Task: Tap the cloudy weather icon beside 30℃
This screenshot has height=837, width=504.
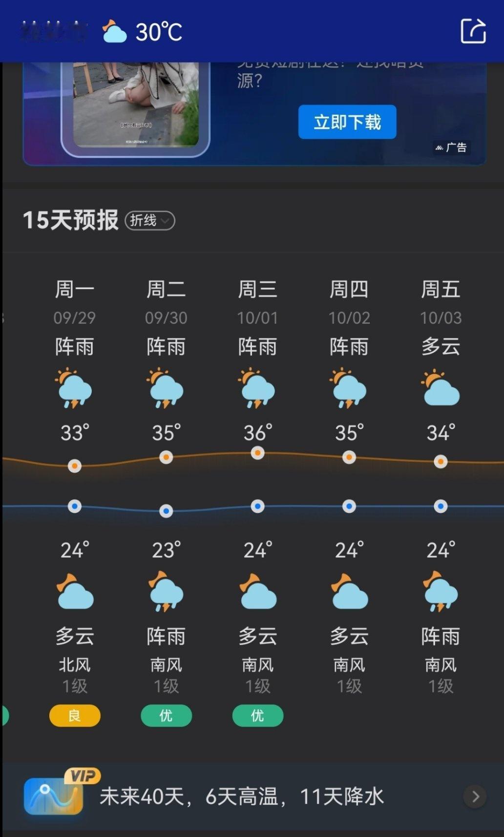Action: click(114, 32)
